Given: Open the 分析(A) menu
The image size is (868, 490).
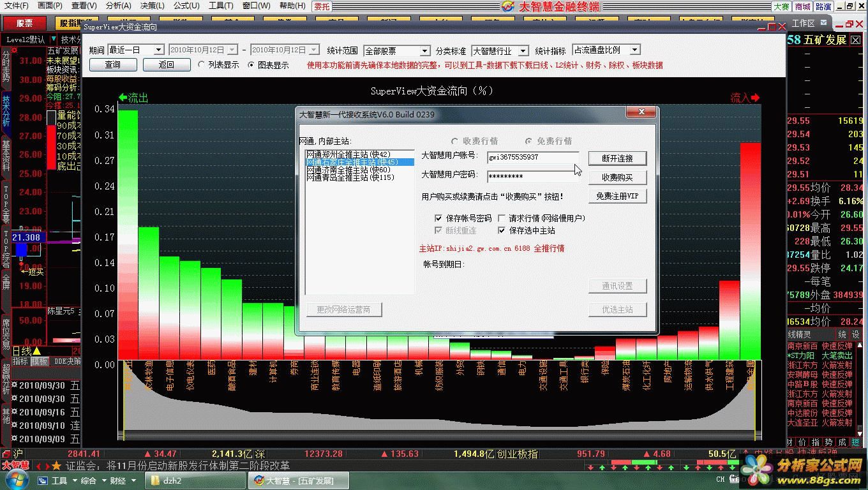Looking at the screenshot, I should (119, 6).
